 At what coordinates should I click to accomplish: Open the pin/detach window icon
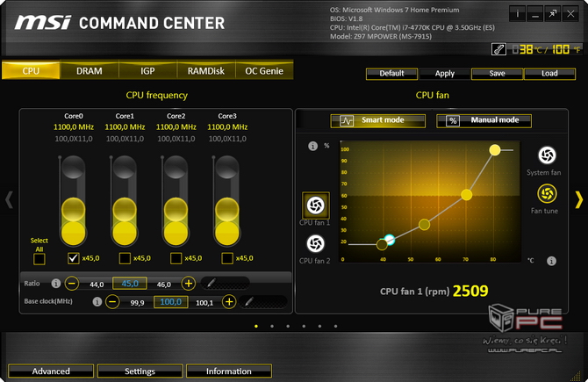[552, 14]
